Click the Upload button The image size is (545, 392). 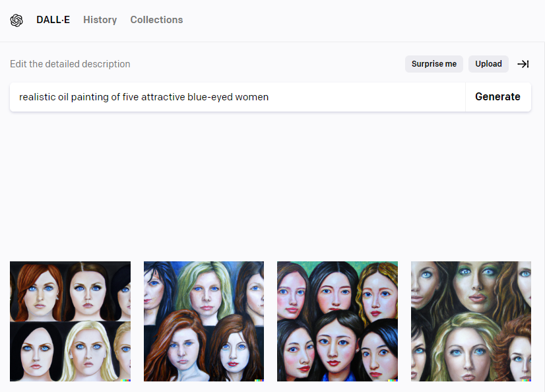(x=488, y=64)
